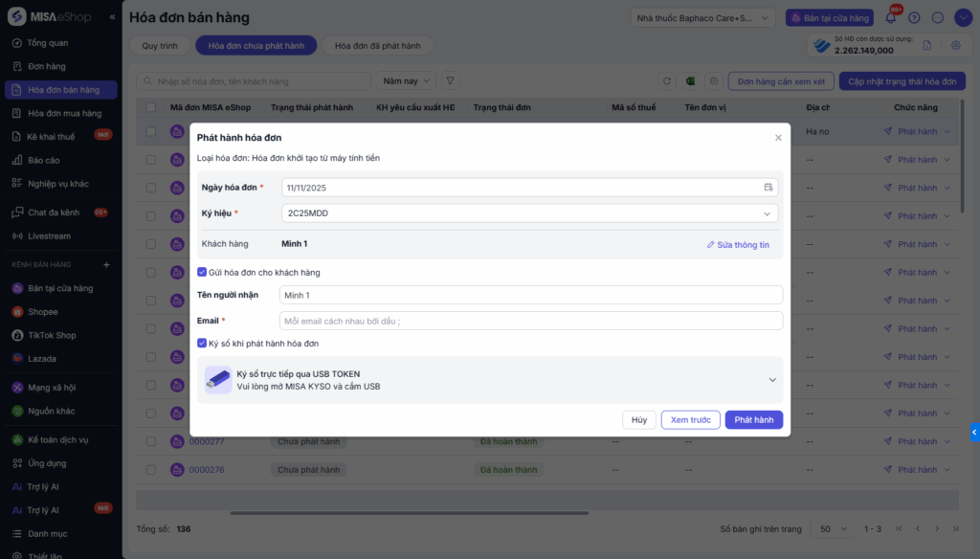Switch to Hóa đơn đã phát hành tab
This screenshot has height=559, width=980.
(x=377, y=46)
